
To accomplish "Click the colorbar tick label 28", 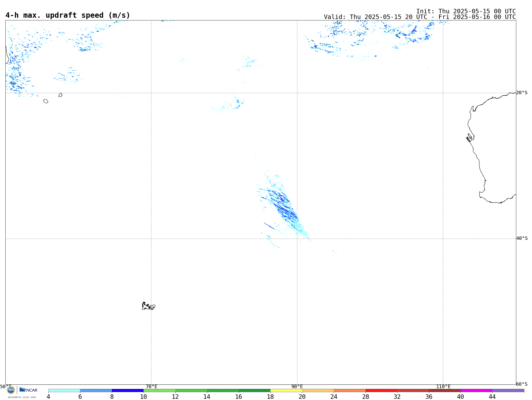I will tap(366, 397).
